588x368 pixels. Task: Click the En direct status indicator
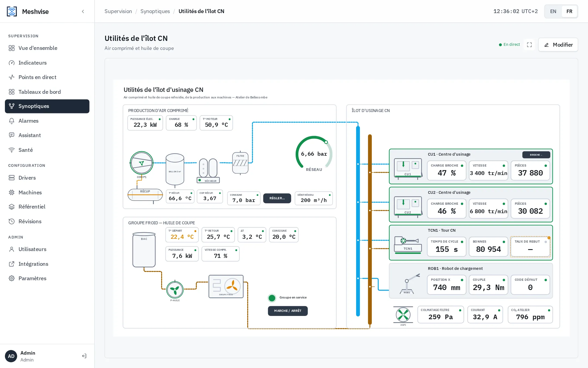click(x=509, y=44)
